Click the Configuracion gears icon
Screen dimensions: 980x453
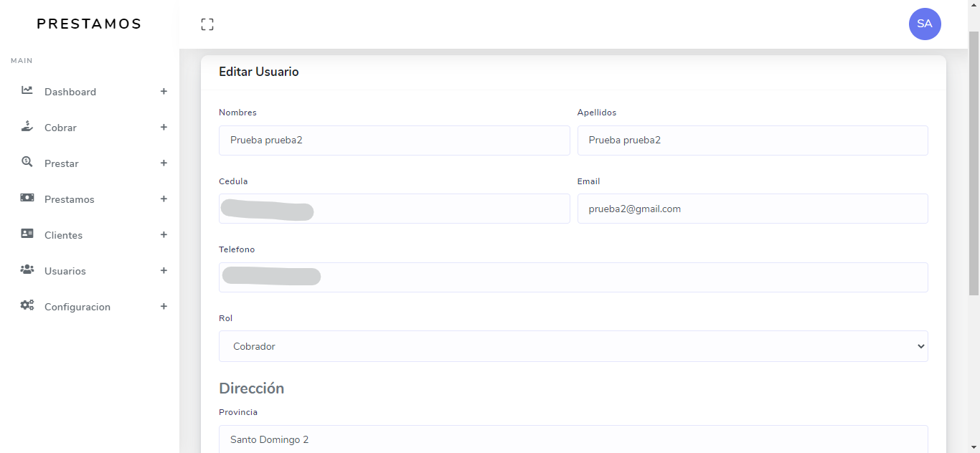pyautogui.click(x=27, y=305)
